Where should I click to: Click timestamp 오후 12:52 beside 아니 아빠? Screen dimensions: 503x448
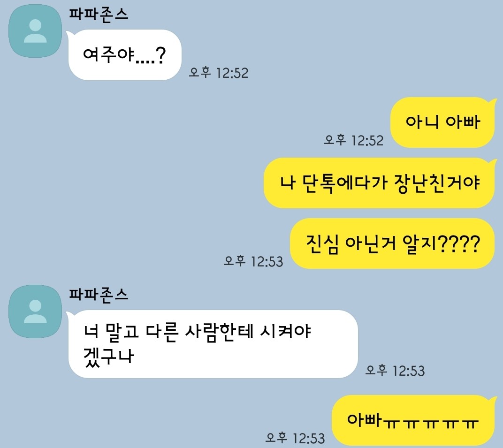click(353, 140)
